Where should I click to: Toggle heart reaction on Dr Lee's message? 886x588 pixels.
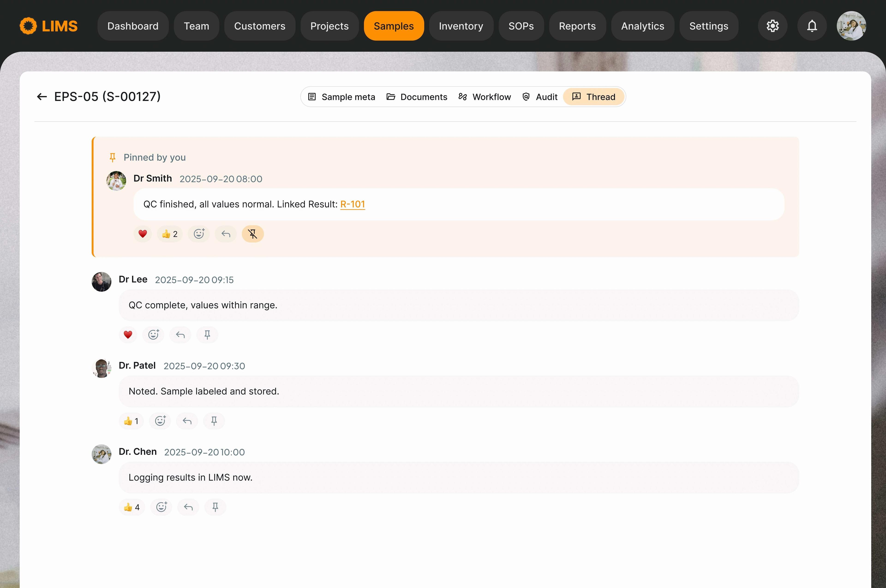(128, 335)
